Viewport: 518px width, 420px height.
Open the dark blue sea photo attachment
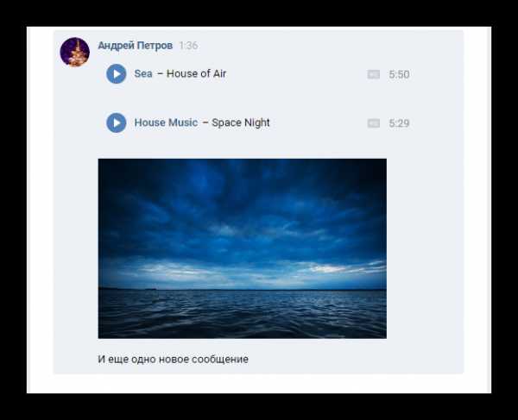coord(242,248)
